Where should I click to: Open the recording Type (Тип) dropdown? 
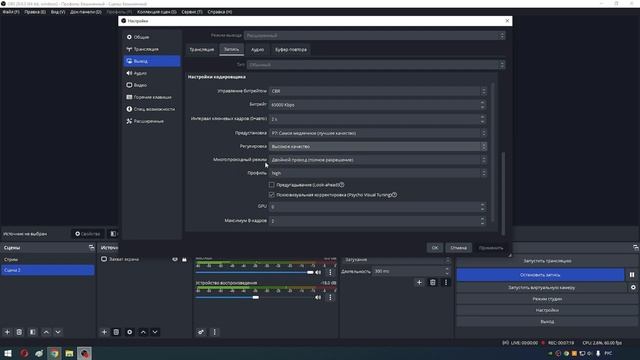point(376,64)
